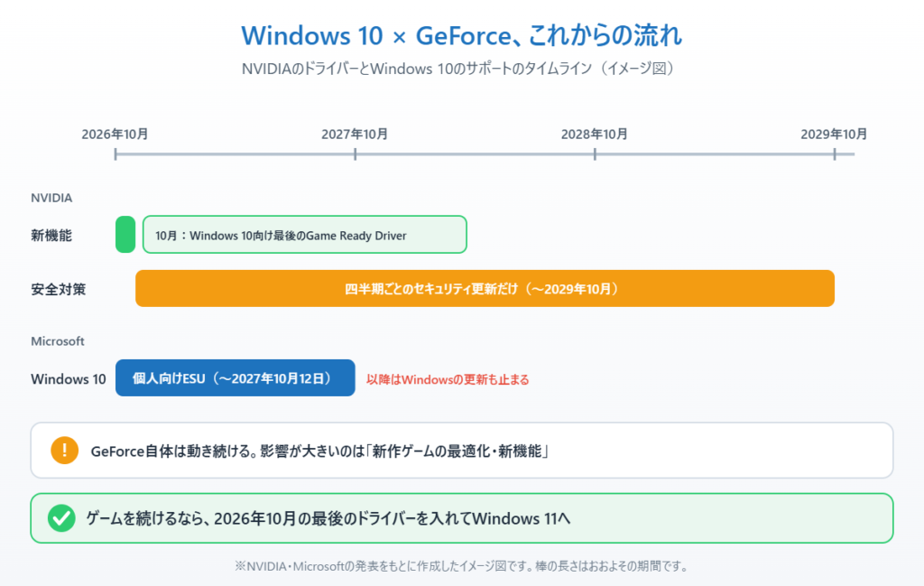Click the footnote starting '※NVIDIA・Microsoftの発表'
The width and height of the screenshot is (924, 586).
[x=461, y=566]
